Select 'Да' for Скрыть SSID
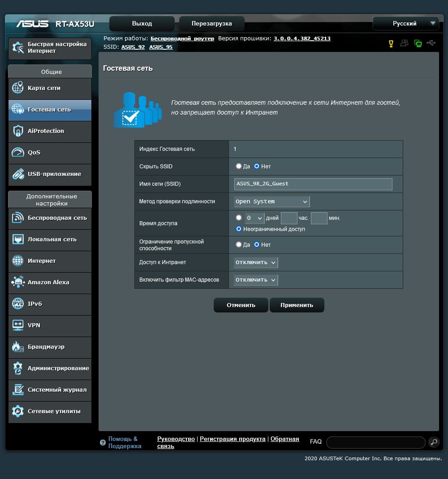 [238, 166]
